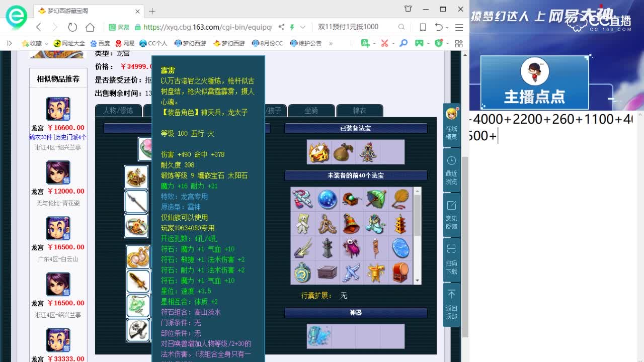Select the spear weapon in equipment slots
Screen dimensions: 644x362
(136, 202)
